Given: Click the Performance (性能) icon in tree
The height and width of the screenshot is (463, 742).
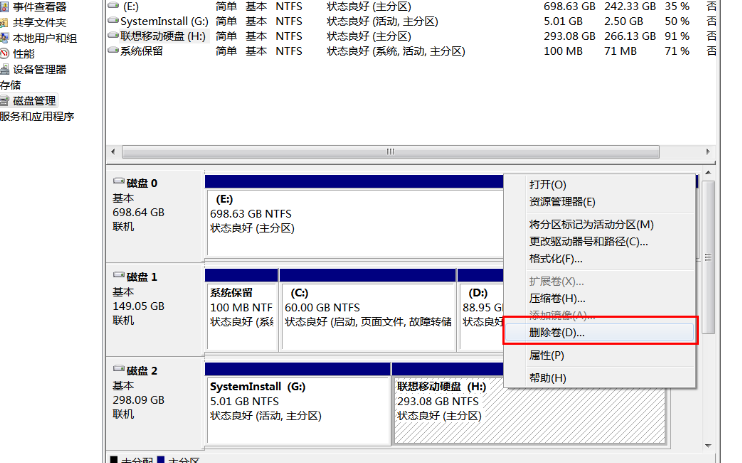Looking at the screenshot, I should pos(4,53).
